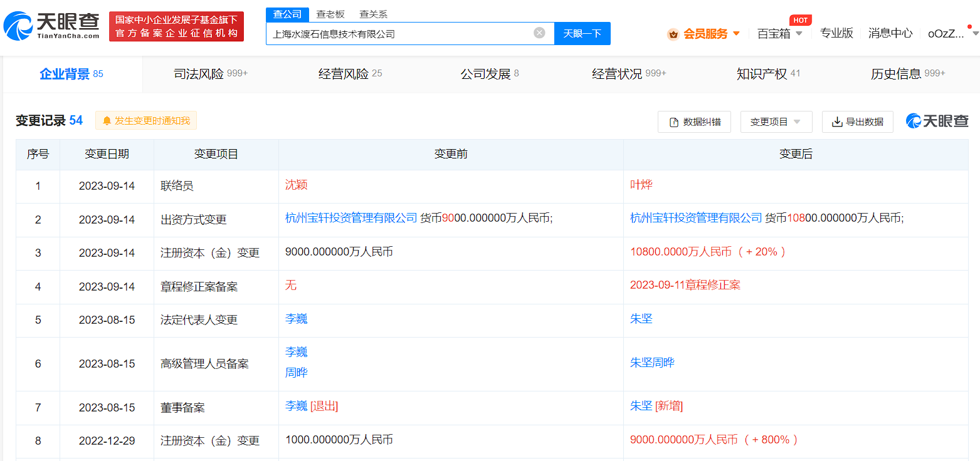The height and width of the screenshot is (461, 980).
Task: Open 杭州宝轩投资管理有限公司 link in 变更前 column
Action: 350,218
